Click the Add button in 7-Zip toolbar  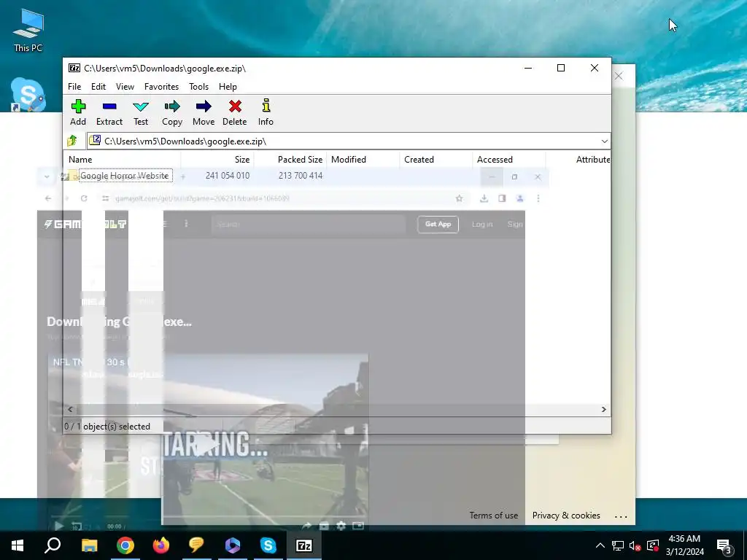click(78, 113)
